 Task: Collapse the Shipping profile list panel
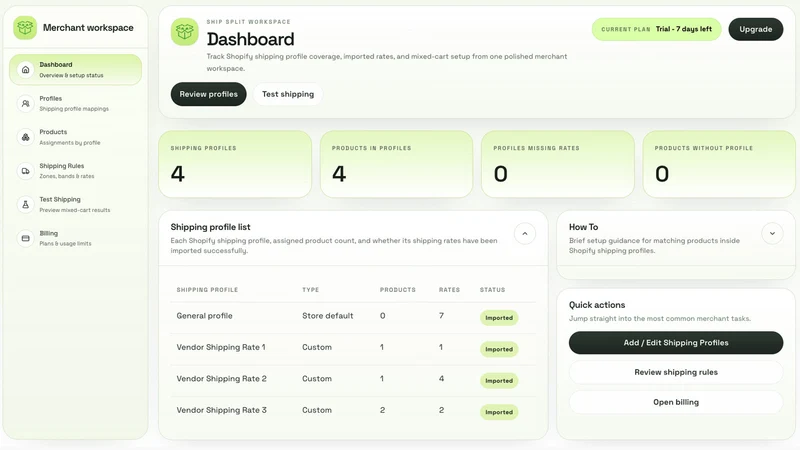point(524,234)
